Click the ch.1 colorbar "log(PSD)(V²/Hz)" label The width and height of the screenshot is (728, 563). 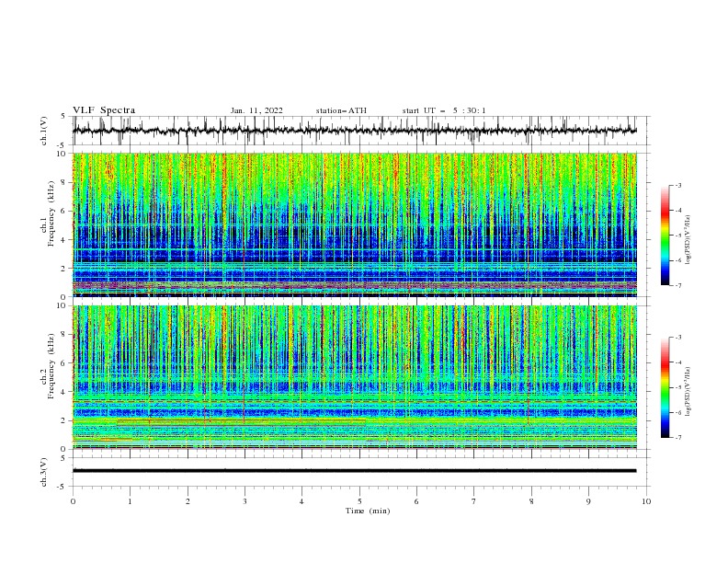point(688,240)
